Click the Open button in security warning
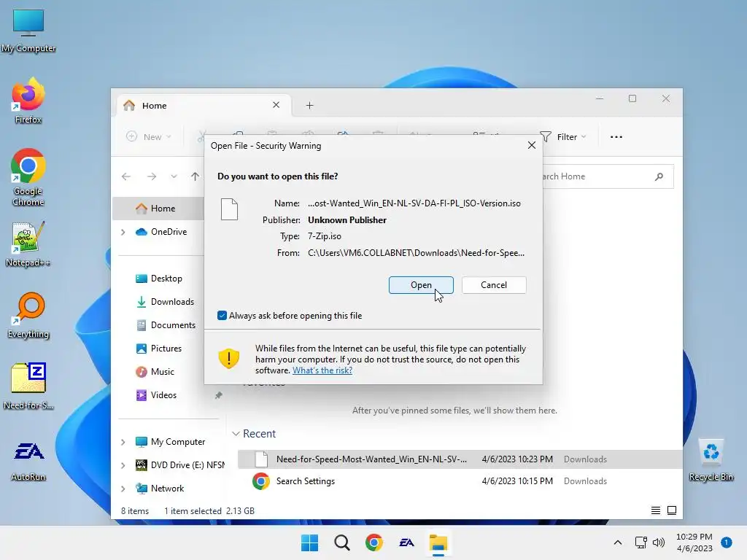The height and width of the screenshot is (560, 747). coord(421,285)
